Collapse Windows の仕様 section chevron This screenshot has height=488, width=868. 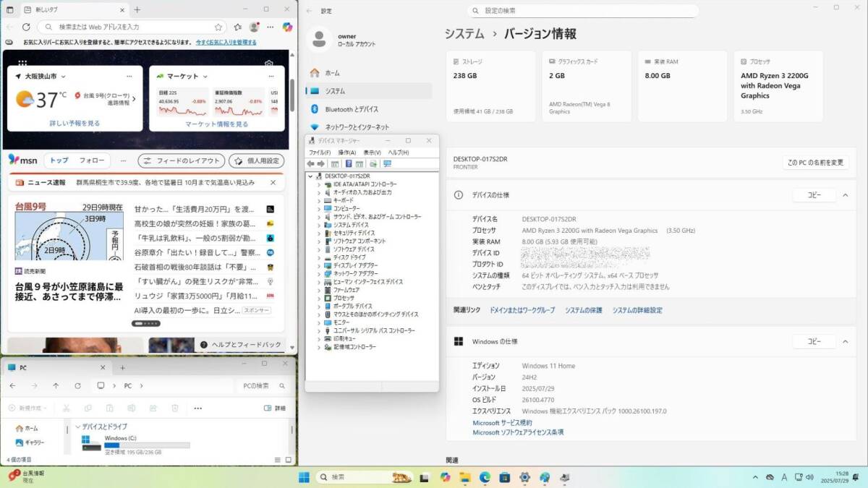point(845,341)
